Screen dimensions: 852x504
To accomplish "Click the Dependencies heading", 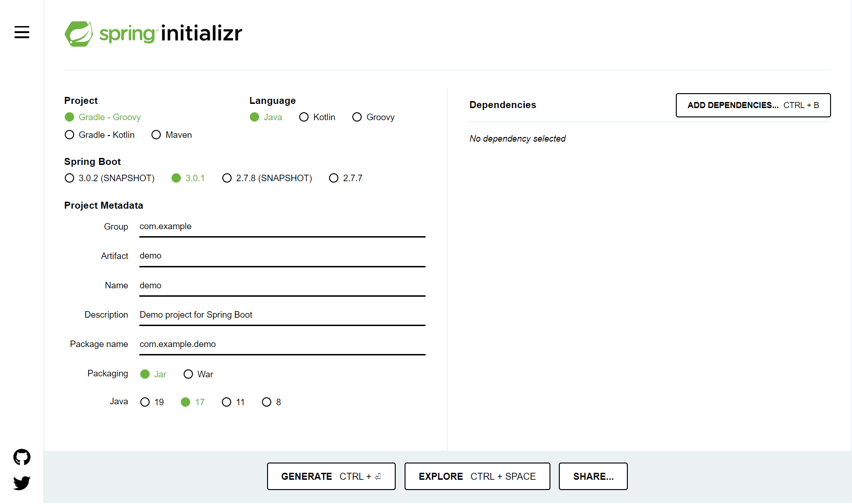I will pyautogui.click(x=503, y=105).
